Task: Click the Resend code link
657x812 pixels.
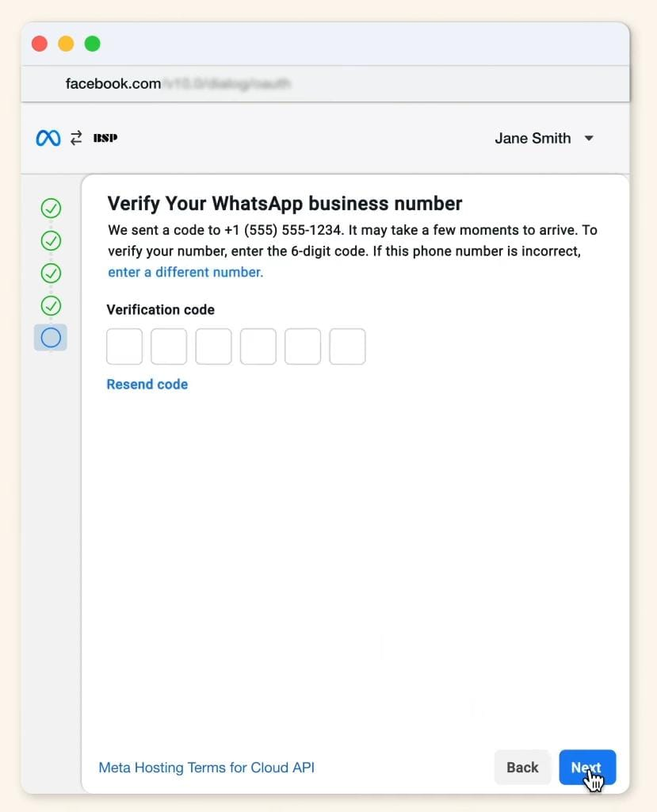Action: click(x=147, y=385)
